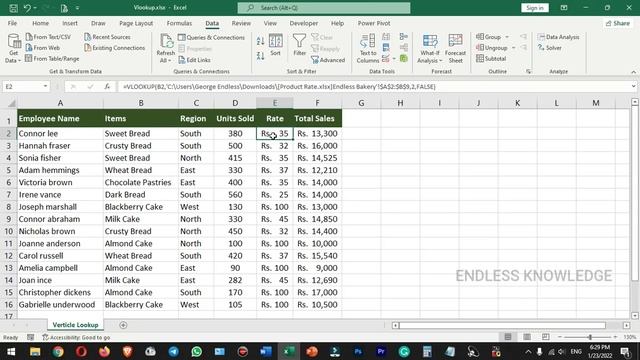Click zoom out minus button
This screenshot has height=360, width=640.
[560, 337]
